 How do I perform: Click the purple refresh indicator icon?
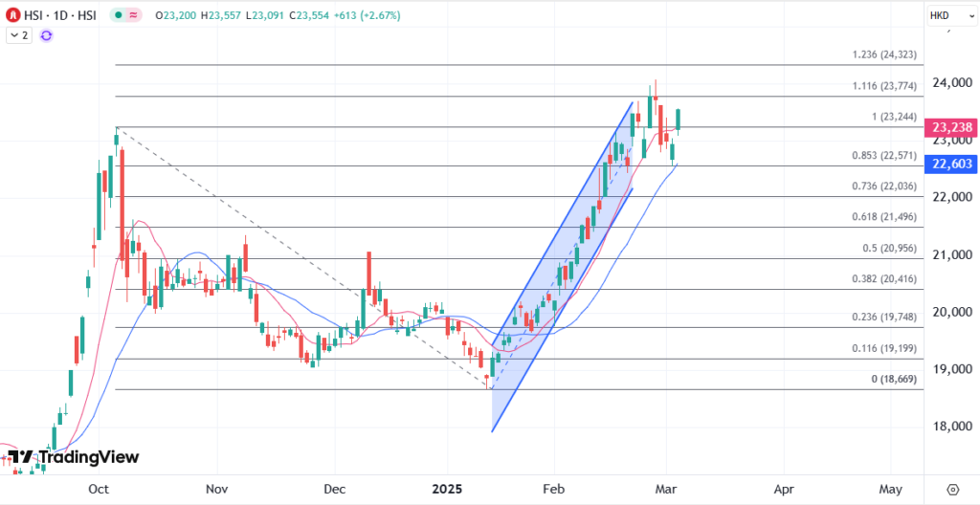coord(46,35)
